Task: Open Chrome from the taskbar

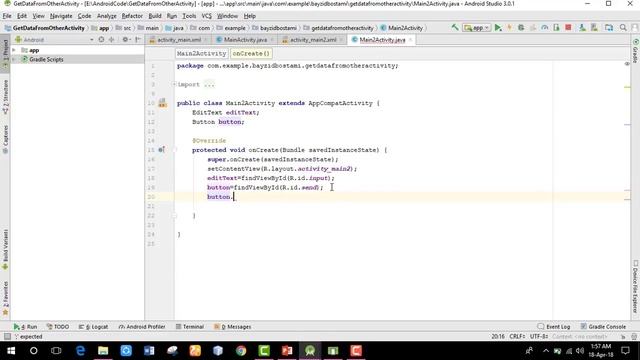Action: (x=241, y=351)
